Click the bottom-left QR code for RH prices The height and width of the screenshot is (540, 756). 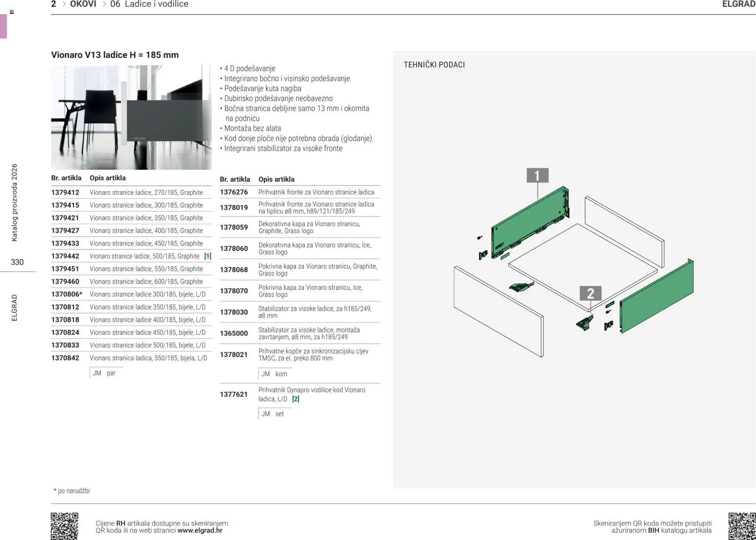64,526
